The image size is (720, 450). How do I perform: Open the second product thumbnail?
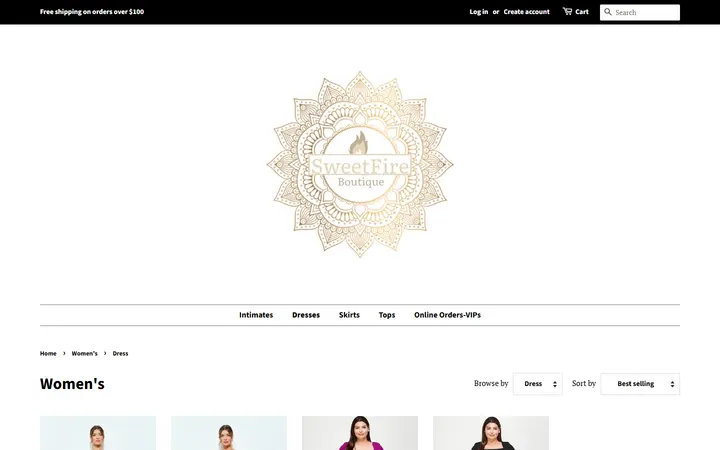(229, 433)
